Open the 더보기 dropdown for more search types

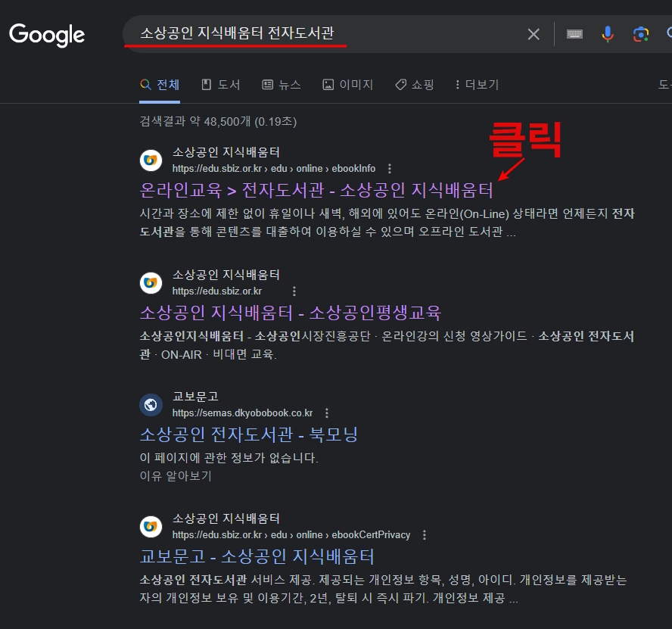(x=476, y=84)
